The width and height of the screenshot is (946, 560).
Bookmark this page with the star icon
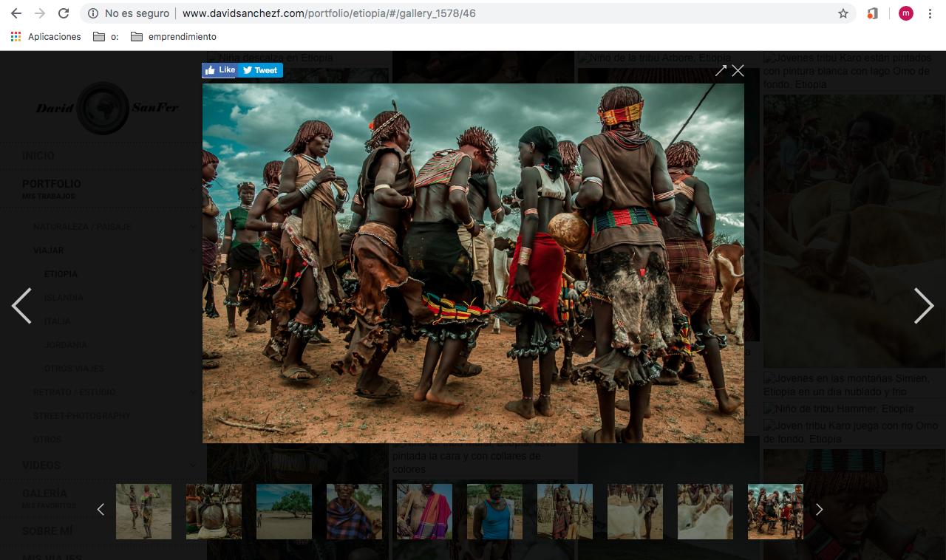coord(843,13)
